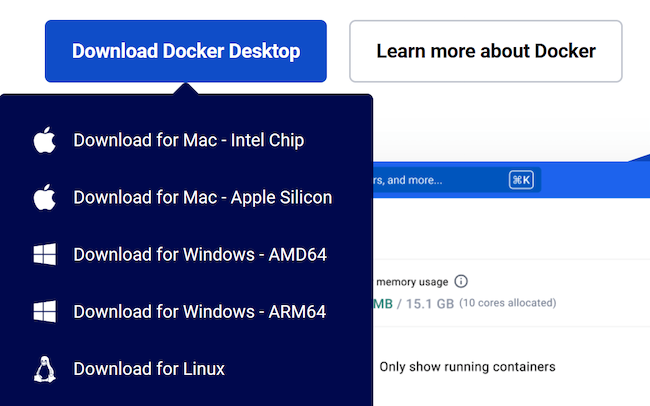Click the '(10 cores allocated)' text
The height and width of the screenshot is (406, 650).
(x=508, y=303)
